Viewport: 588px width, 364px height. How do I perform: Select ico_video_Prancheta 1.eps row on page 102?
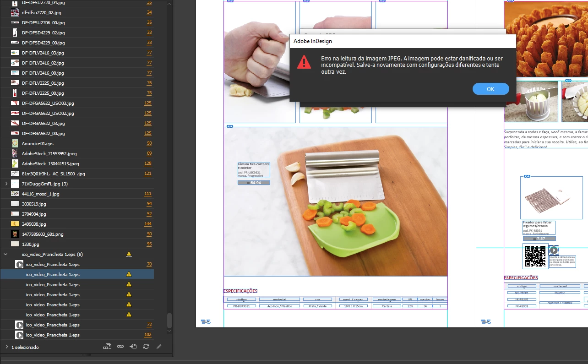pos(77,335)
